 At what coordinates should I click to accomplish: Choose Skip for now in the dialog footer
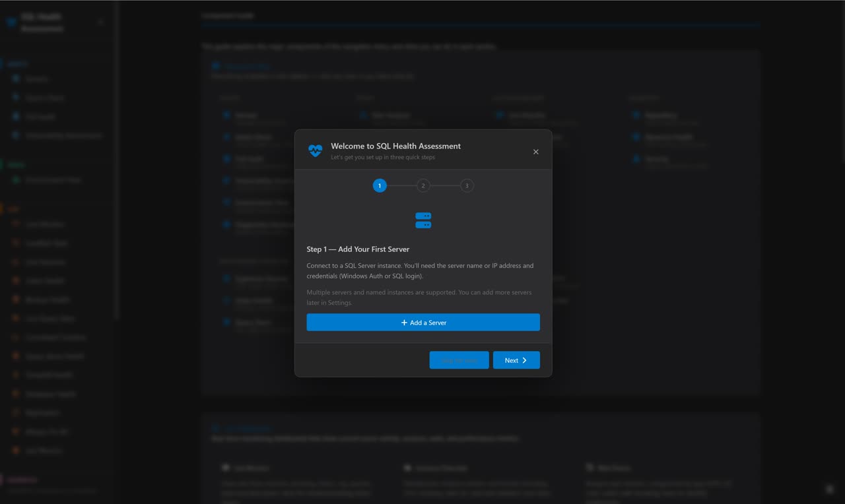(459, 360)
